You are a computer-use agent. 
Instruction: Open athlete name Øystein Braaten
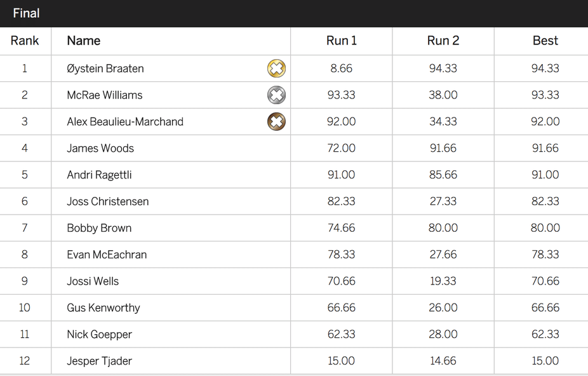coord(105,69)
